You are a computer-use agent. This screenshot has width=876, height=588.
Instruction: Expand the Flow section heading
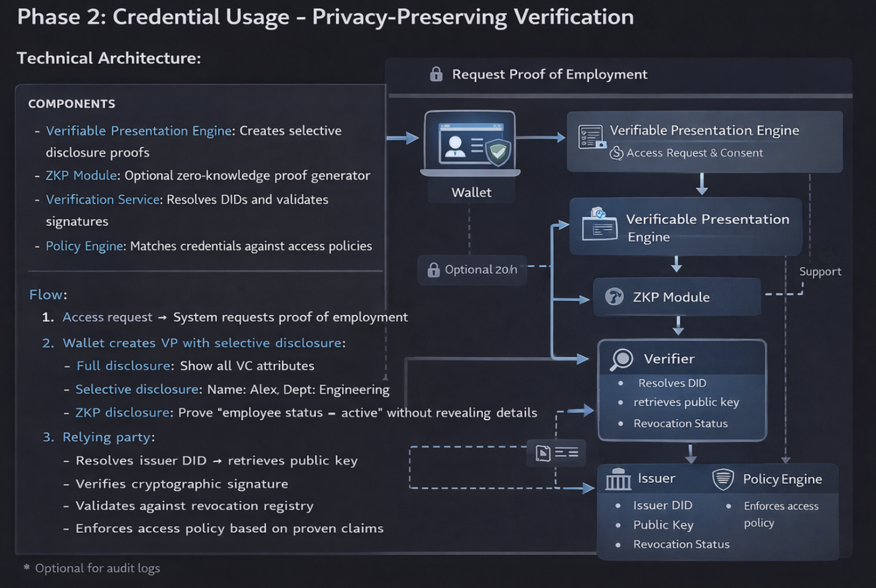click(x=47, y=294)
